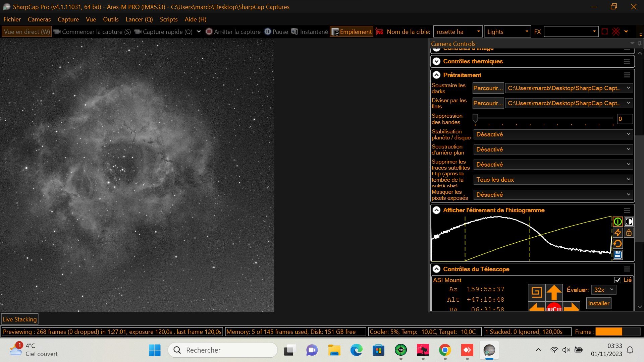This screenshot has height=362, width=644.
Task: Open the Flip dropdown showing Tous les deux
Action: point(553,180)
